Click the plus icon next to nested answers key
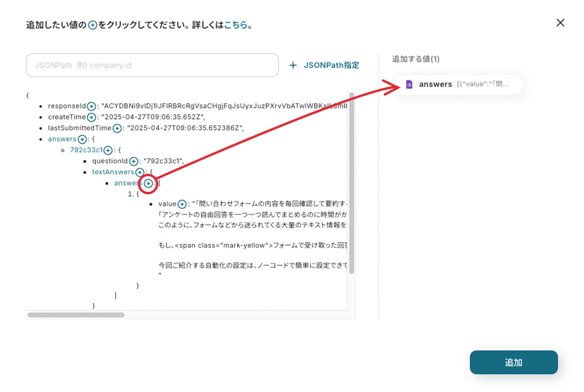584x392 pixels. (x=148, y=183)
